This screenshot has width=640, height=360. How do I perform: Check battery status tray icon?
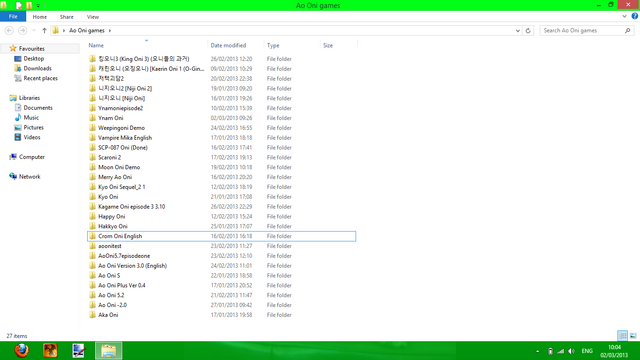[x=550, y=351]
